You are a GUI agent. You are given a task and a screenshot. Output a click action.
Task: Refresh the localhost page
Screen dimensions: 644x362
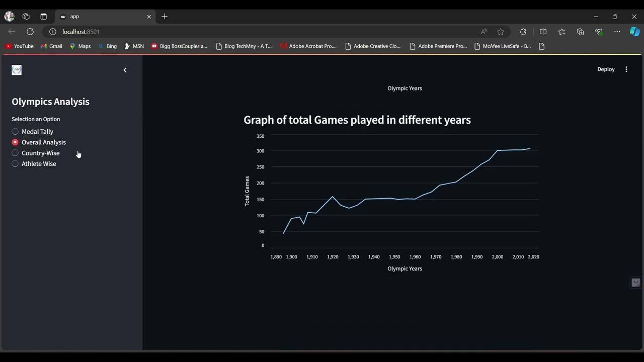pyautogui.click(x=30, y=32)
